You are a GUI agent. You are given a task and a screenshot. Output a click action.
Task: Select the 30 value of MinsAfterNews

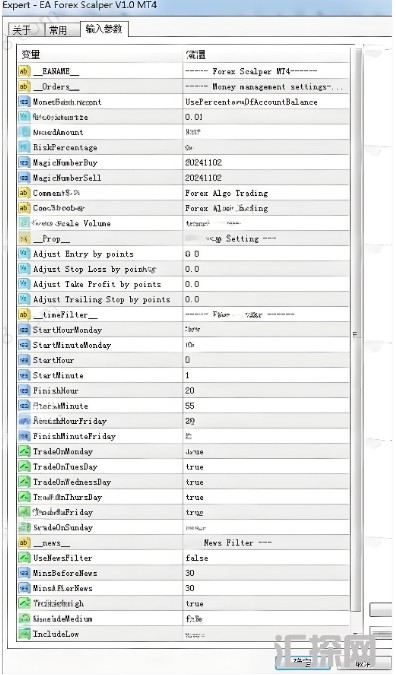tap(266, 588)
